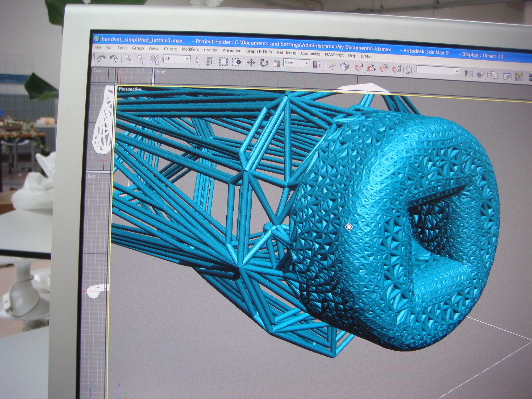Click the Undo arrow icon
This screenshot has width=532, height=399.
101,59
